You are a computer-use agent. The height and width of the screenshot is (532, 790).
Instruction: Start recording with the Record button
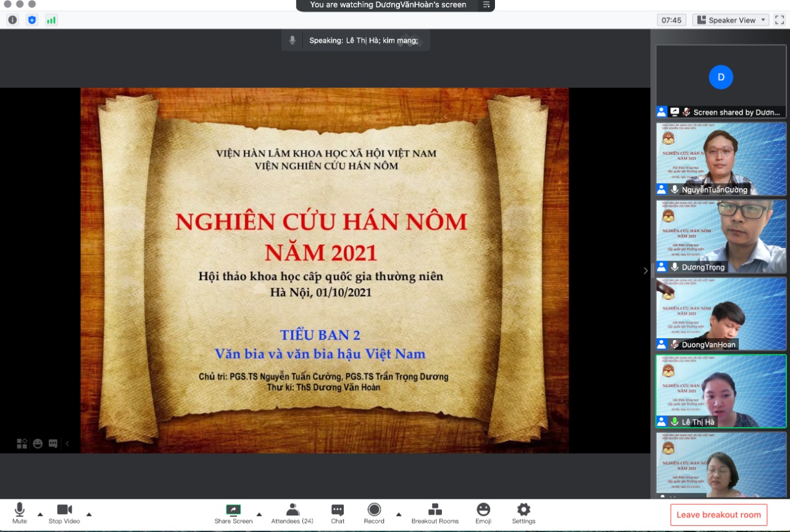click(374, 512)
